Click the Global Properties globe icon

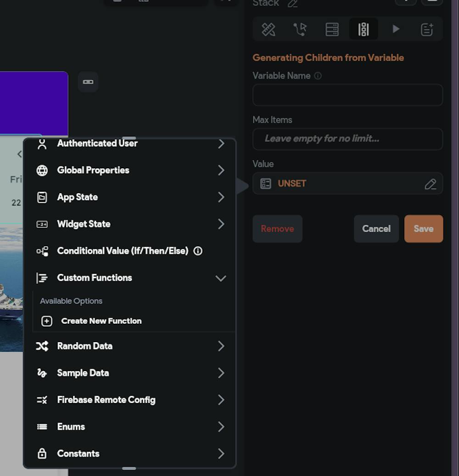tap(42, 170)
